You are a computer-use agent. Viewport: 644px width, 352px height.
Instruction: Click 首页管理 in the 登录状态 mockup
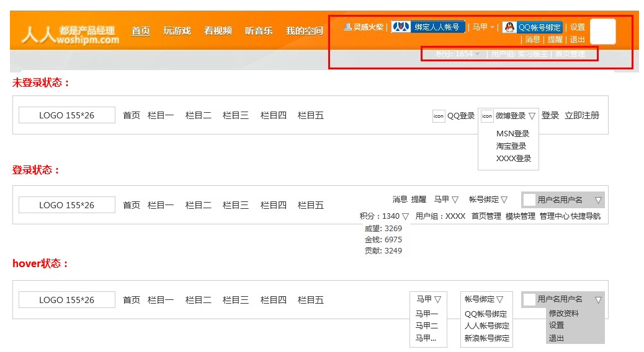486,216
